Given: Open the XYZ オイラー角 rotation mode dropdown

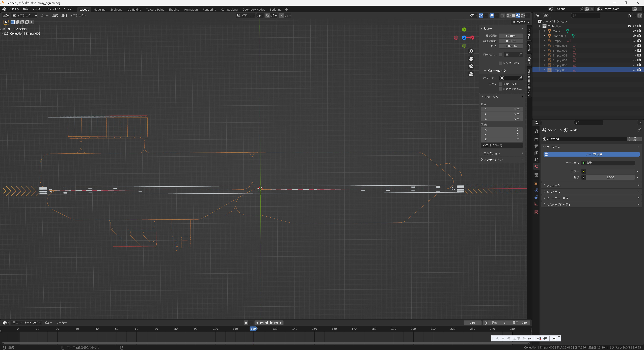Looking at the screenshot, I should [502, 145].
